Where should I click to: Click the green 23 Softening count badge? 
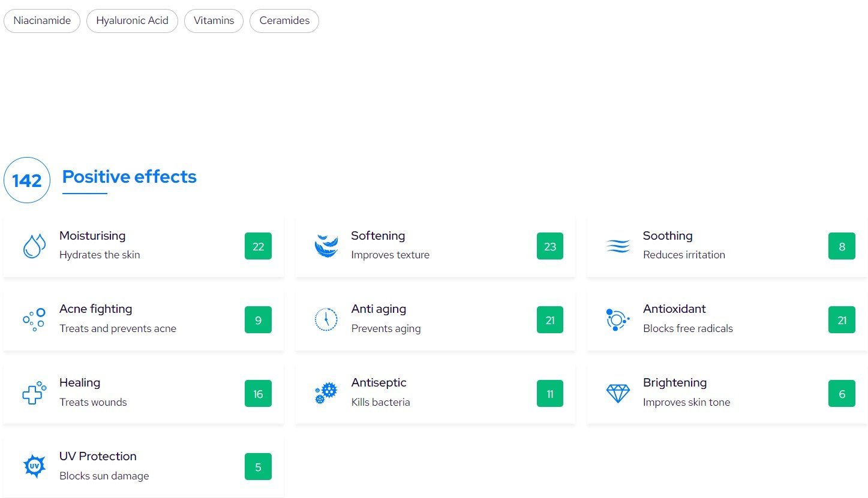[x=549, y=246]
